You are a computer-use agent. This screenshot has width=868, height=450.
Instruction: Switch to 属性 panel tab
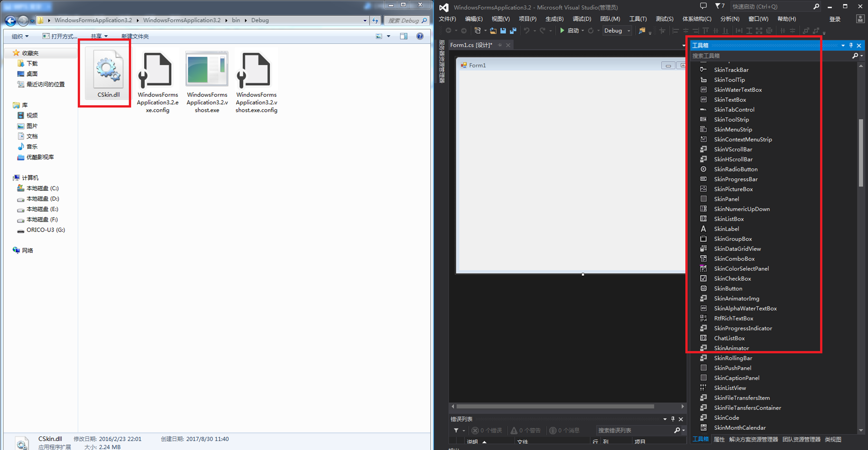click(719, 439)
